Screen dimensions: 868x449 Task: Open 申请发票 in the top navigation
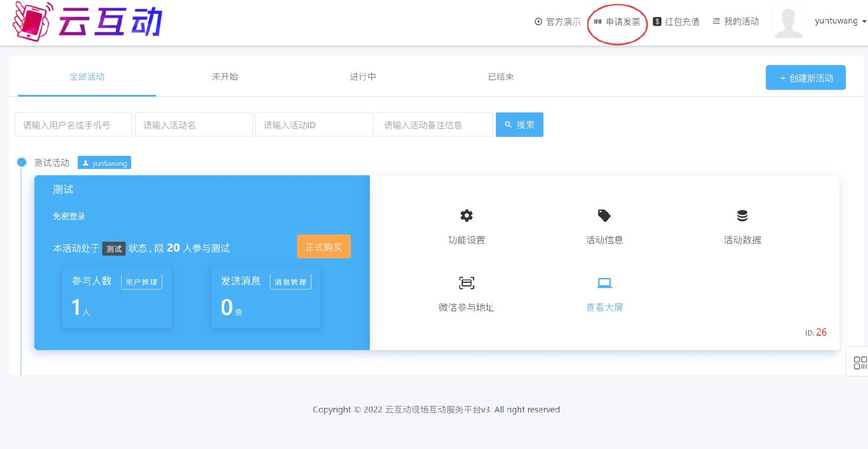pyautogui.click(x=618, y=22)
